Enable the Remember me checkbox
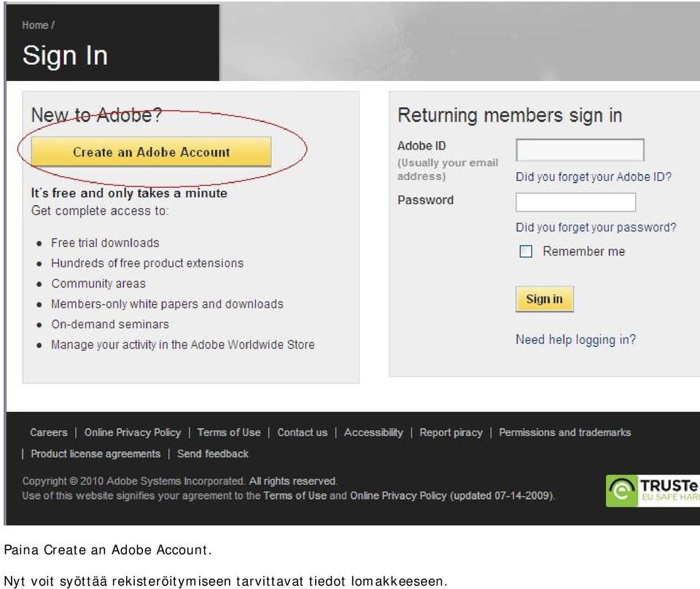The height and width of the screenshot is (589, 700). tap(526, 251)
